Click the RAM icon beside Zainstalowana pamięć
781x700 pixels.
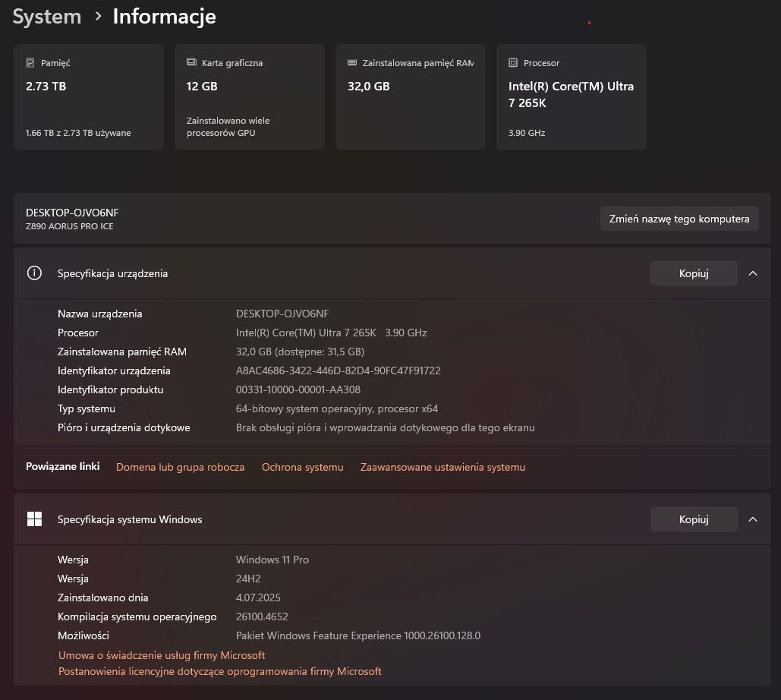coord(352,63)
